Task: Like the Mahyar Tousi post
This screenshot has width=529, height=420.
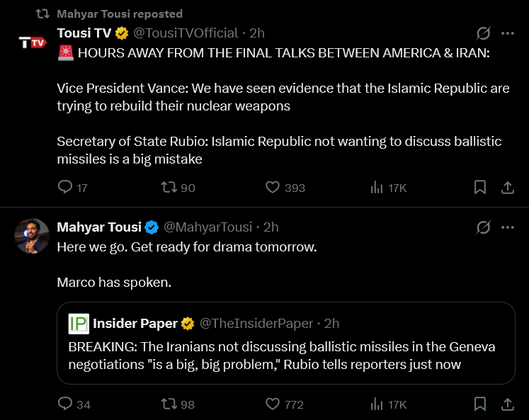Action: point(273,404)
